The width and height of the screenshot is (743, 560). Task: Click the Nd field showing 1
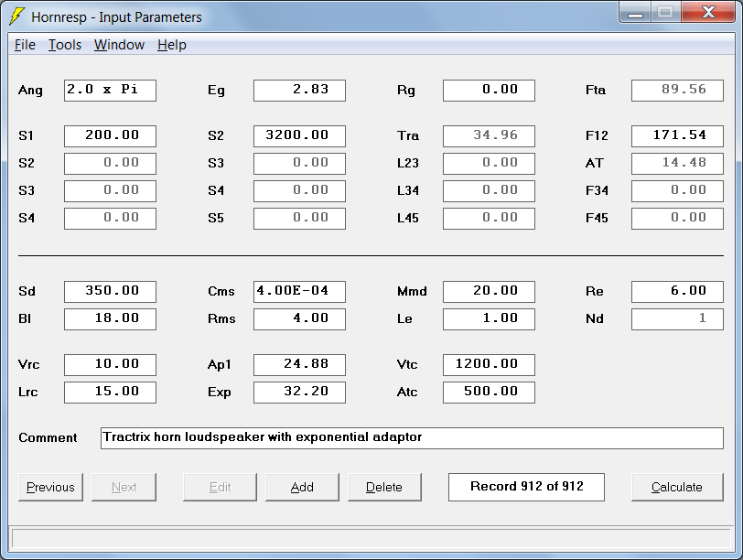[677, 319]
